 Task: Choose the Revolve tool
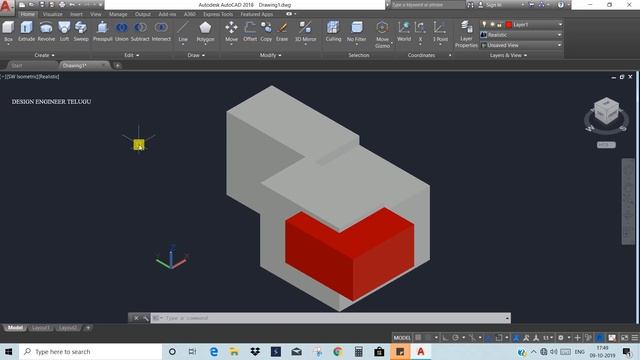46,31
